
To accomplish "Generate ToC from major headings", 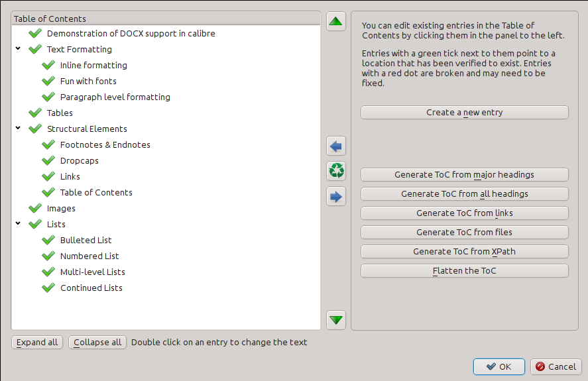I will pos(464,175).
